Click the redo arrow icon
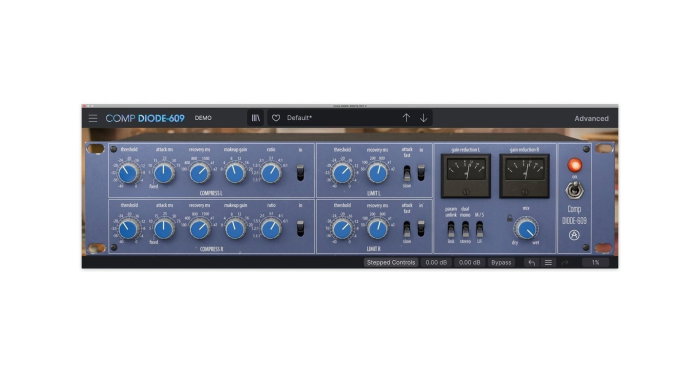Viewport: 700px width, 372px height. tap(565, 263)
